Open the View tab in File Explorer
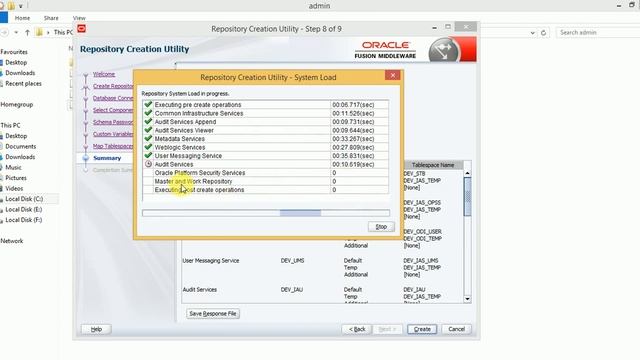The width and height of the screenshot is (640, 360). [79, 18]
